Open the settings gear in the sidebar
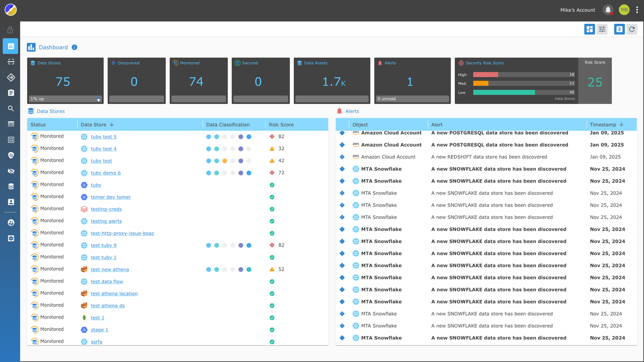 (11, 238)
